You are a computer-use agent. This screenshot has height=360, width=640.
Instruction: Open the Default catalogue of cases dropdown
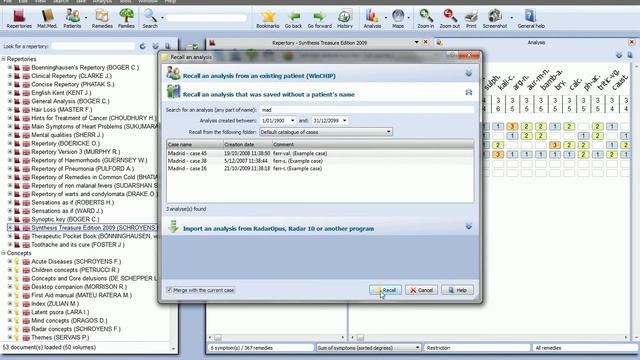[x=326, y=132]
